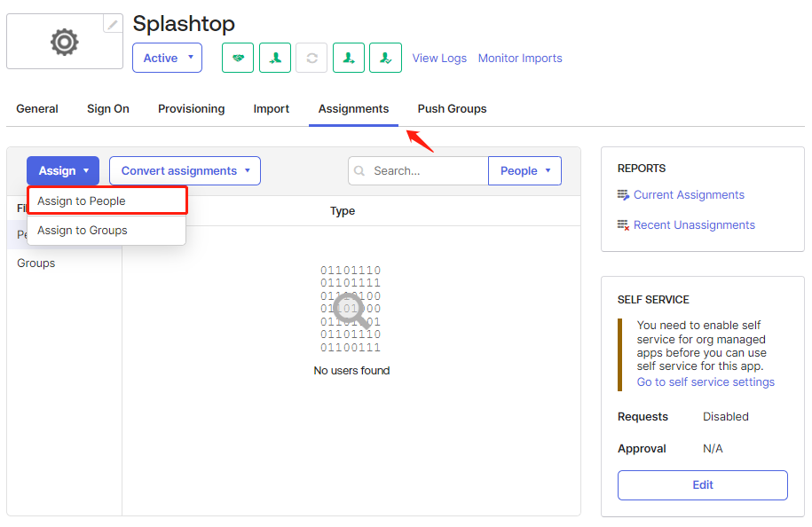
Task: Click the report icon beside Recent Unassignments
Action: (x=623, y=225)
